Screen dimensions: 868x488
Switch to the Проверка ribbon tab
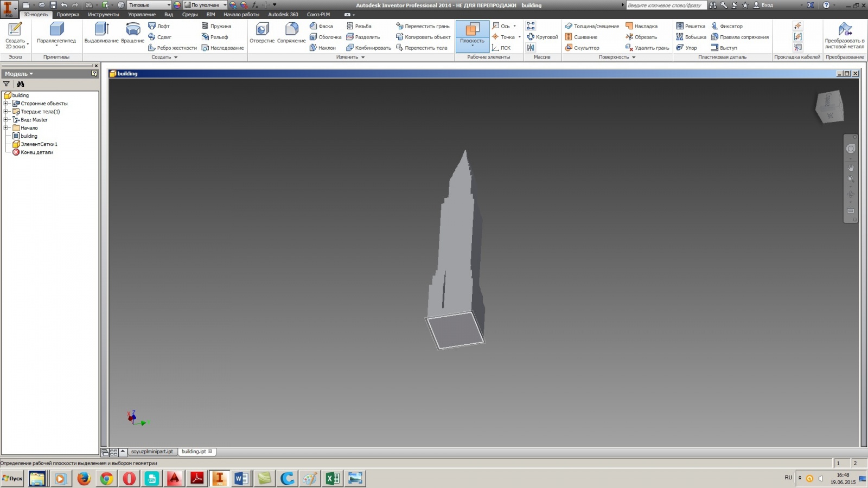tap(68, 15)
